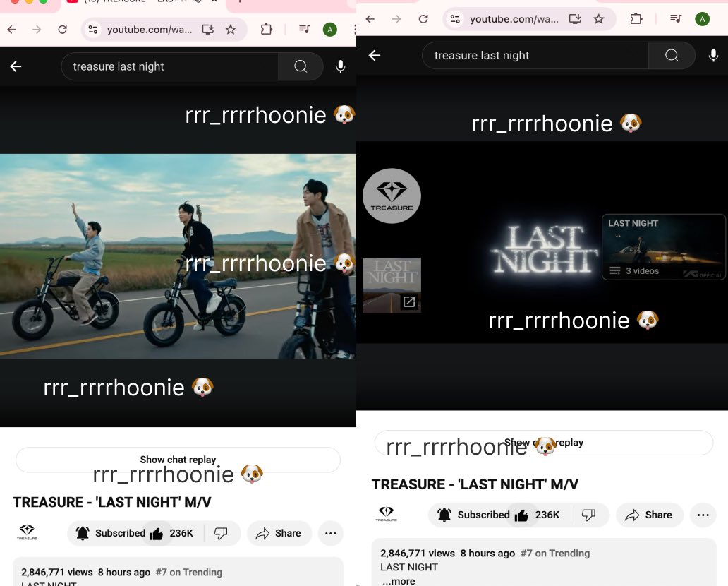Screen dimensions: 728x586
Task: Click voice search microphone in left window
Action: (340, 66)
